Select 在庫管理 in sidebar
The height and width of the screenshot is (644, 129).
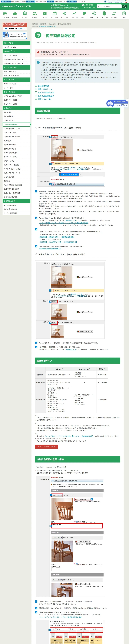point(17,181)
